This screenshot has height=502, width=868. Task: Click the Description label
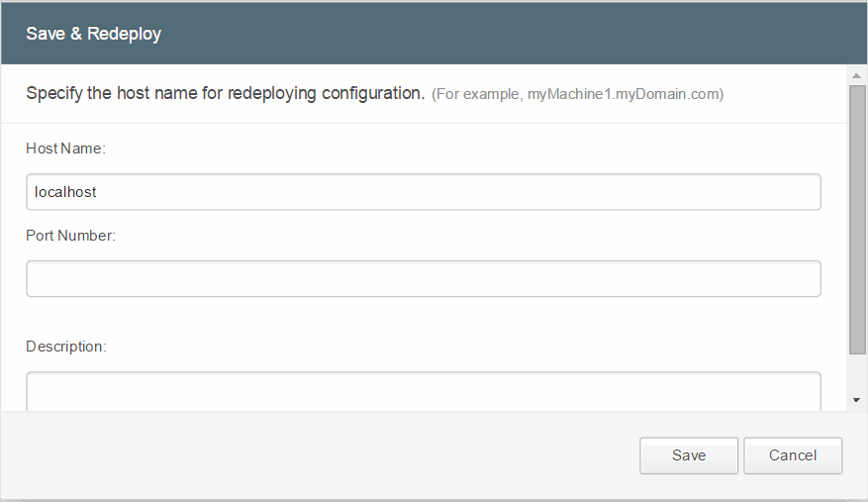[x=66, y=347]
